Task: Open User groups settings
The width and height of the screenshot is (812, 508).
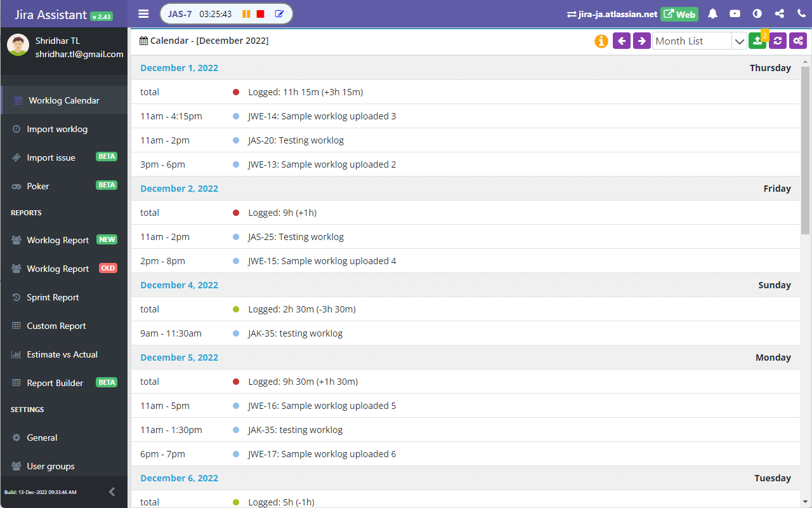Action: 64,466
